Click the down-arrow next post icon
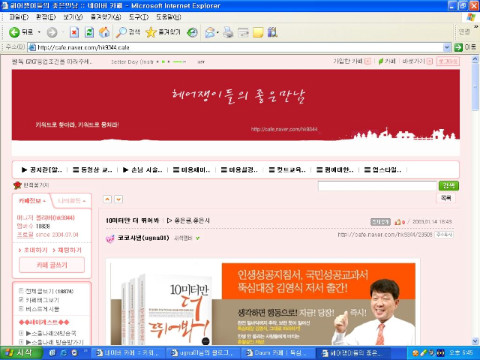Screen dimensions: 480x360 tap(118, 199)
